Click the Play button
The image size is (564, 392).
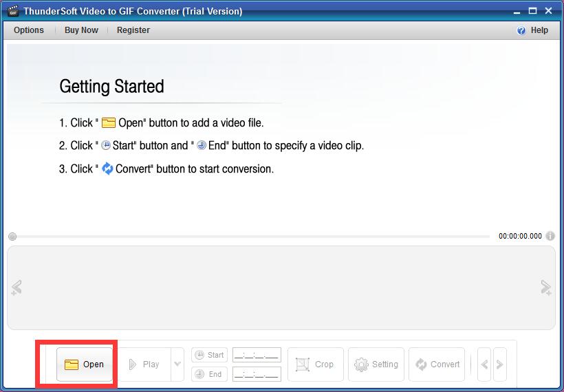[x=144, y=364]
